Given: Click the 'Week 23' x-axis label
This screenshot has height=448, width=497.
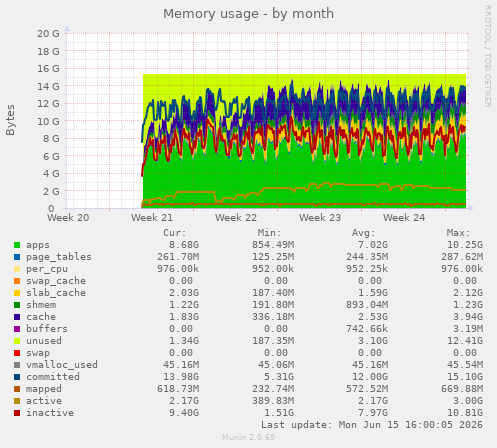Looking at the screenshot, I should (320, 218).
